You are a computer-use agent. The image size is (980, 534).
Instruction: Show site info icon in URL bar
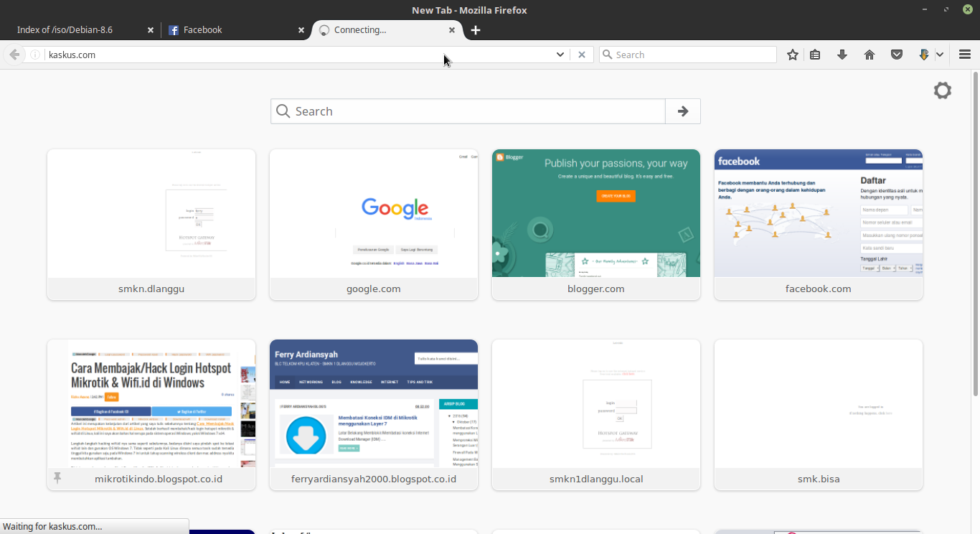35,55
